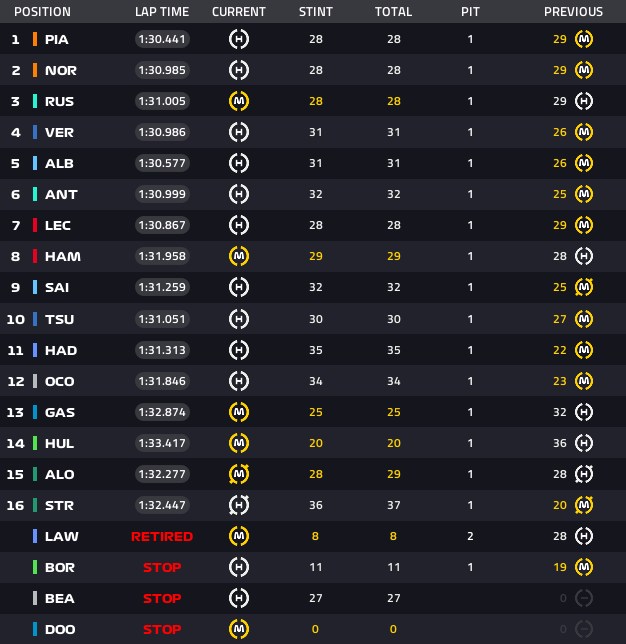The width and height of the screenshot is (626, 644).
Task: Select the PREVIOUS column header
Action: 573,12
